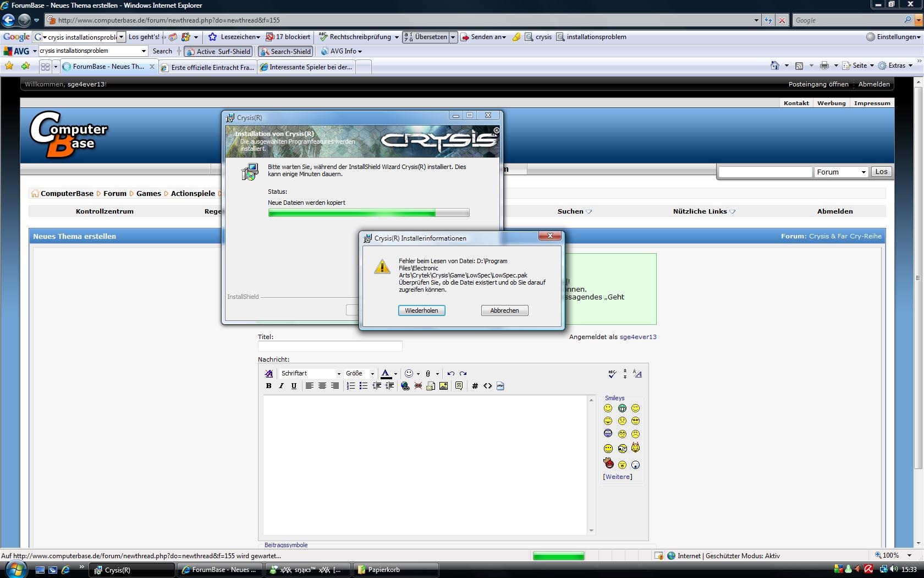This screenshot has width=924, height=578.
Task: Wrap selection in HTML tags
Action: pyautogui.click(x=487, y=386)
